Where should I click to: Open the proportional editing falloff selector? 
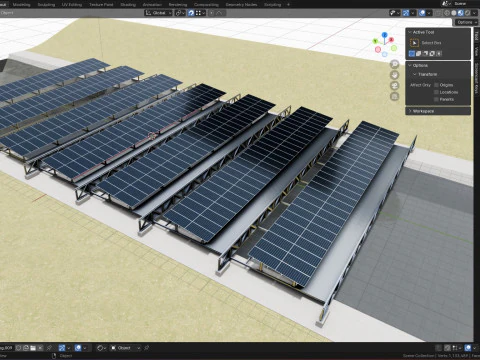(x=220, y=13)
